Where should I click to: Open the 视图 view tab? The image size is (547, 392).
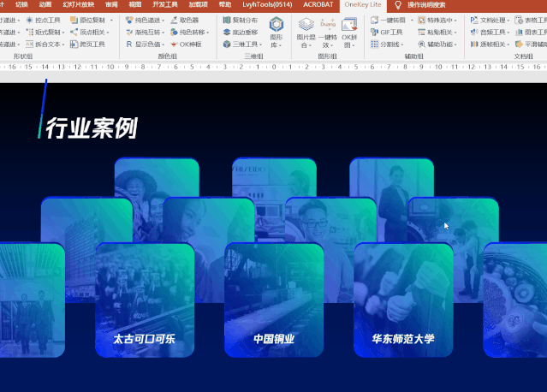coord(135,4)
